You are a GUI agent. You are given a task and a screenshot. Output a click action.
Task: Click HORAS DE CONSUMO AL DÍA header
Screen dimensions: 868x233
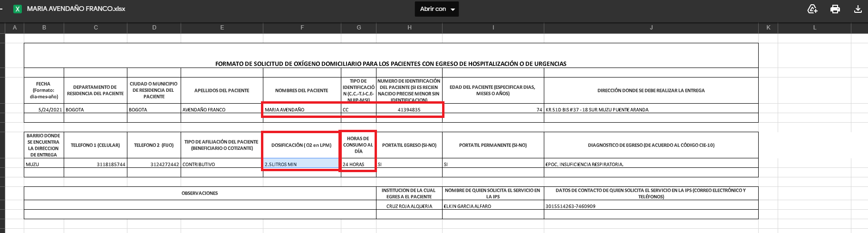[359, 145]
